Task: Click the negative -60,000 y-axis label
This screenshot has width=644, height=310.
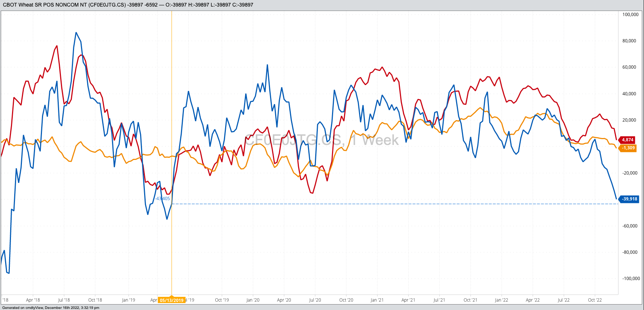Action: [630, 226]
